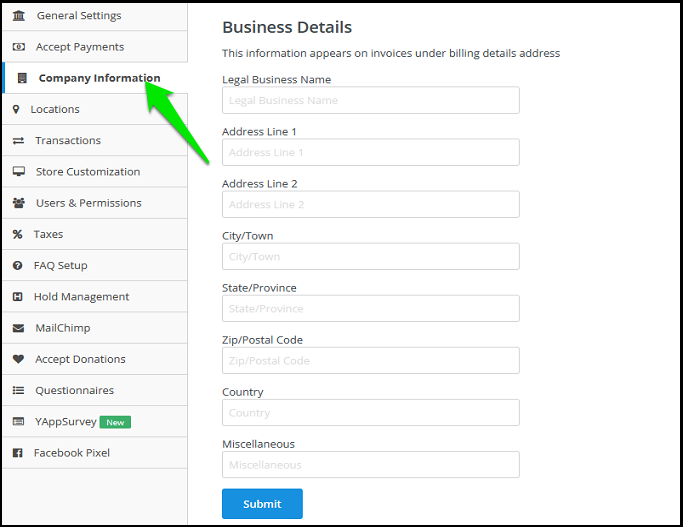
Task: Click the FAQ Setup question mark icon
Action: [x=18, y=266]
